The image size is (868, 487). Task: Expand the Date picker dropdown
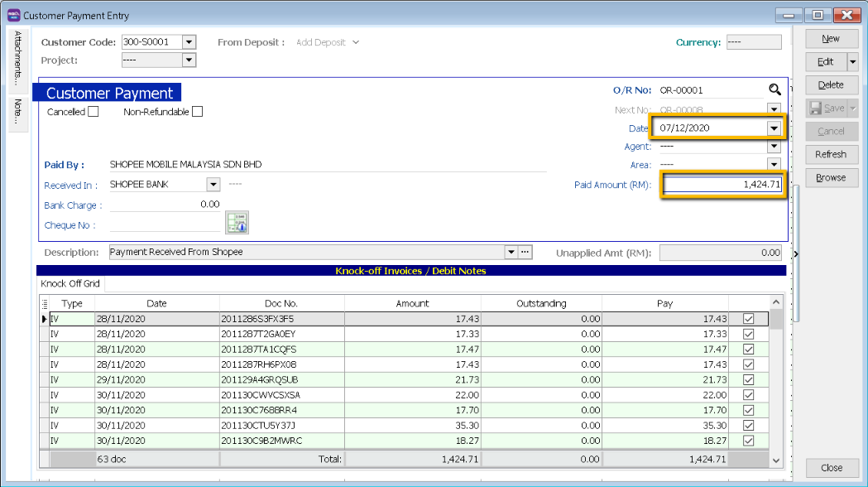click(773, 128)
